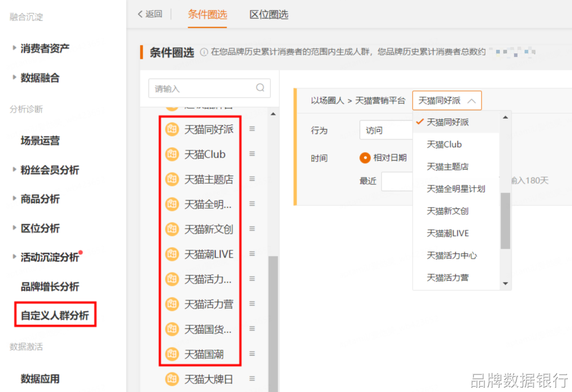Click the 请输入 search field
The height and width of the screenshot is (392, 572).
209,88
